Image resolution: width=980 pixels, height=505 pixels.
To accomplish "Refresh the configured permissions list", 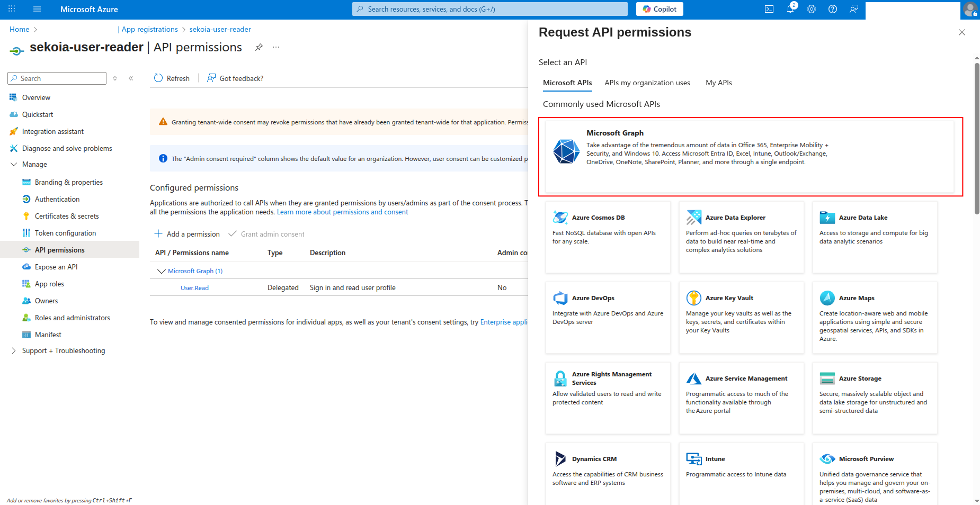I will 172,78.
